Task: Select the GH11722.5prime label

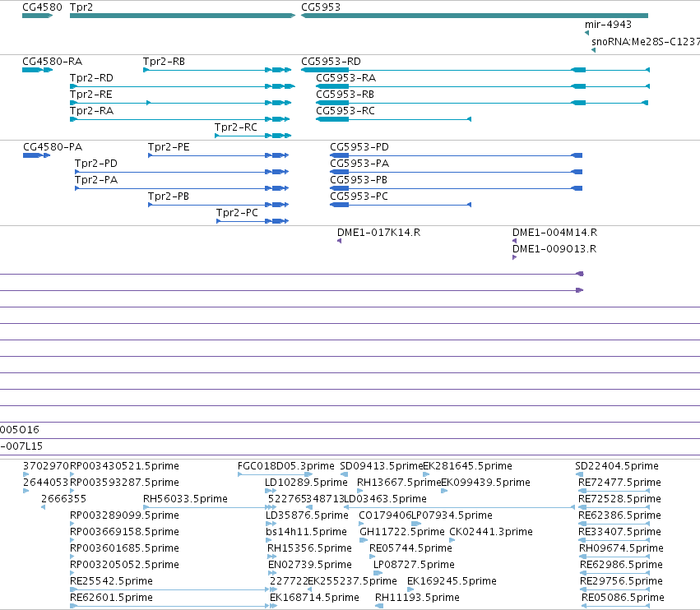Action: (401, 533)
